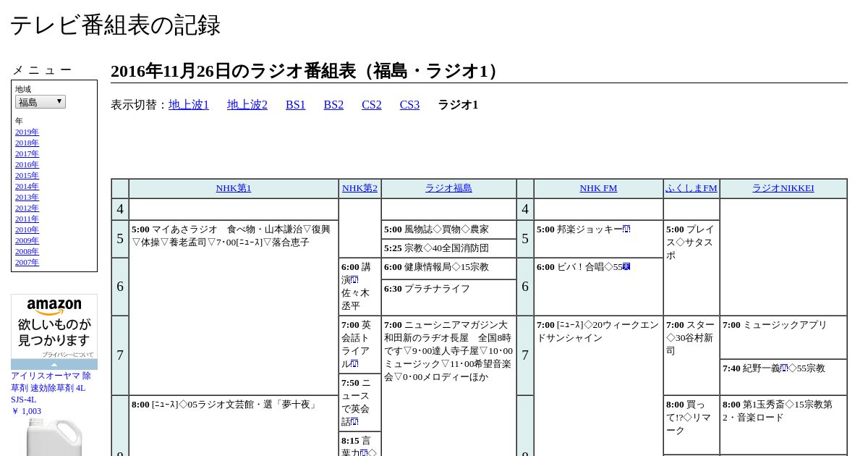Open the 2011年 archive link

(27, 219)
